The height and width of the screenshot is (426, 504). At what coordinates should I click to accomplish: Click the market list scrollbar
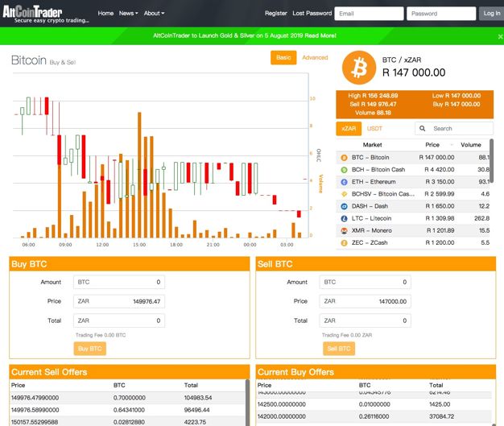(x=491, y=161)
